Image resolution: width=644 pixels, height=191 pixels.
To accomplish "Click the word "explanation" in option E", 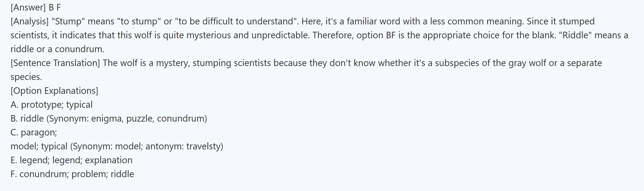I will [x=109, y=160].
